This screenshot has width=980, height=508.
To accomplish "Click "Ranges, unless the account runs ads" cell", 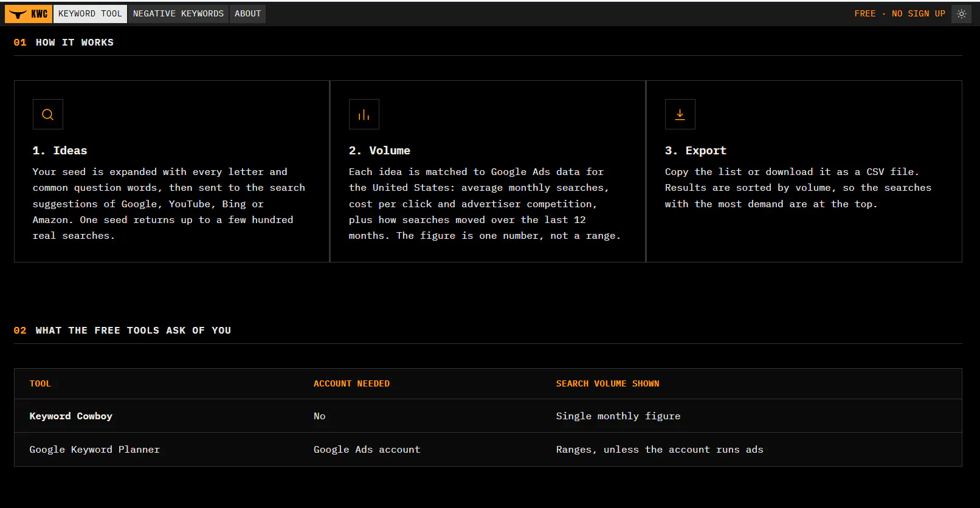I will (x=660, y=450).
